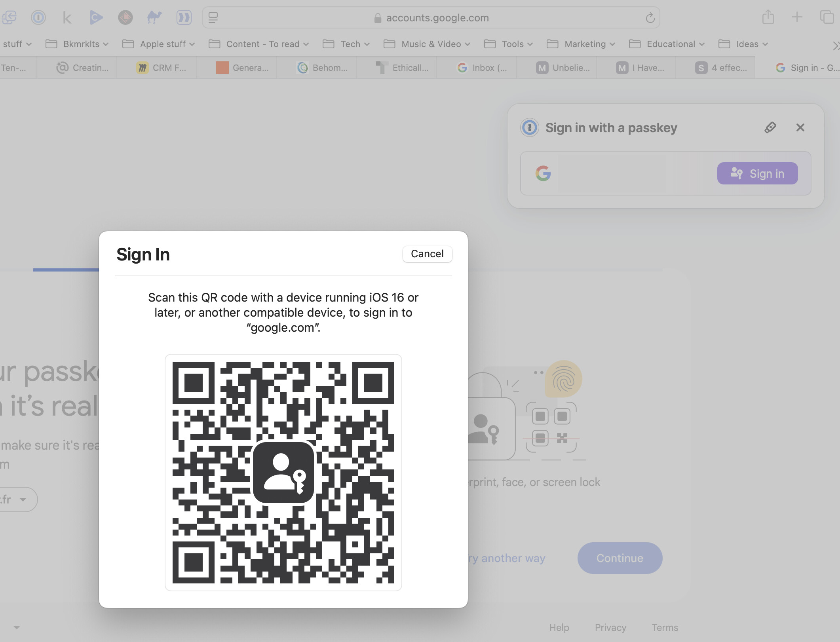The height and width of the screenshot is (642, 840).
Task: Click the swirl extension icon at far left
Action: coord(9,17)
